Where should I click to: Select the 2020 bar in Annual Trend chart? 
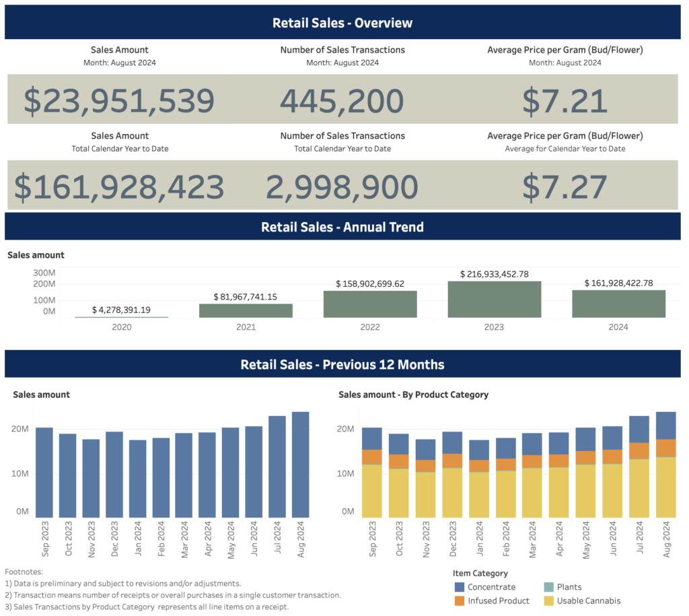(121, 315)
